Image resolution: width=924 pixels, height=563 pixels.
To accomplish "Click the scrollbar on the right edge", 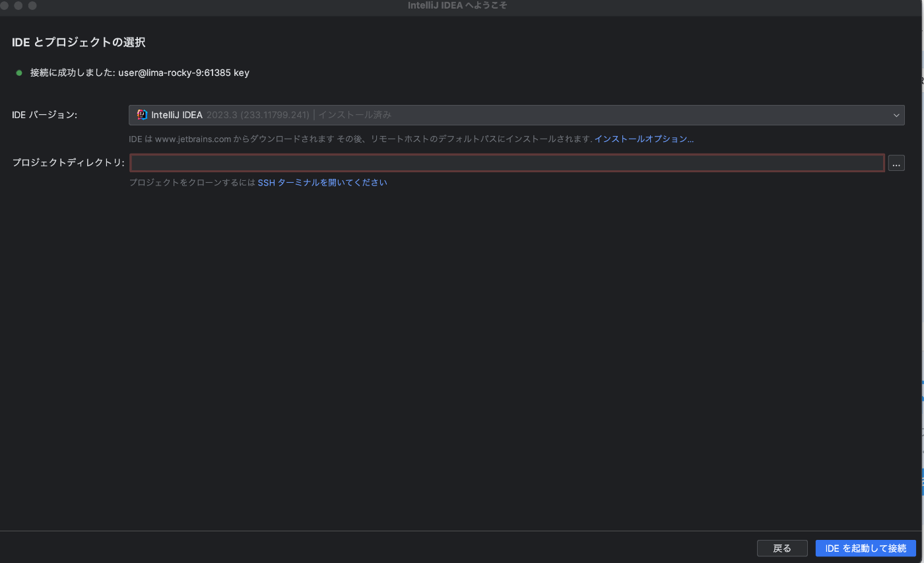I will click(x=921, y=264).
